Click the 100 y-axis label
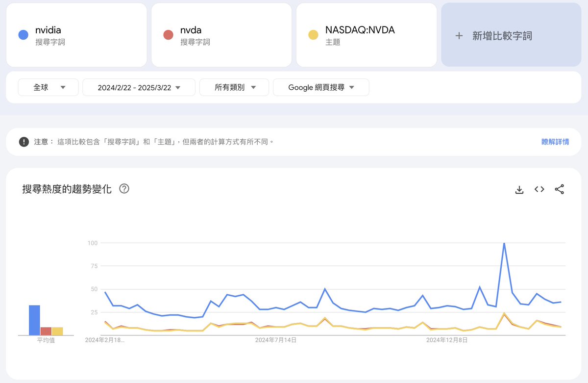This screenshot has width=588, height=383. point(93,243)
